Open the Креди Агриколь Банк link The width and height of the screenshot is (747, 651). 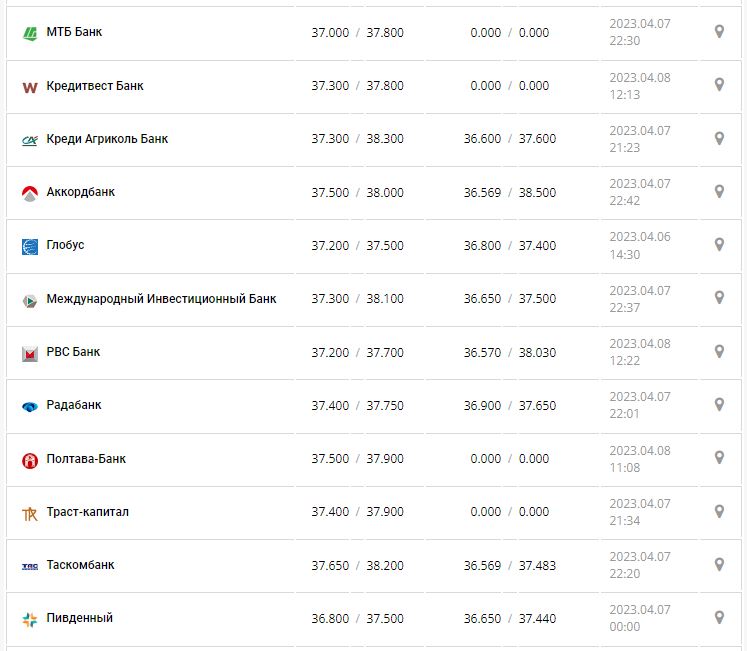click(107, 139)
